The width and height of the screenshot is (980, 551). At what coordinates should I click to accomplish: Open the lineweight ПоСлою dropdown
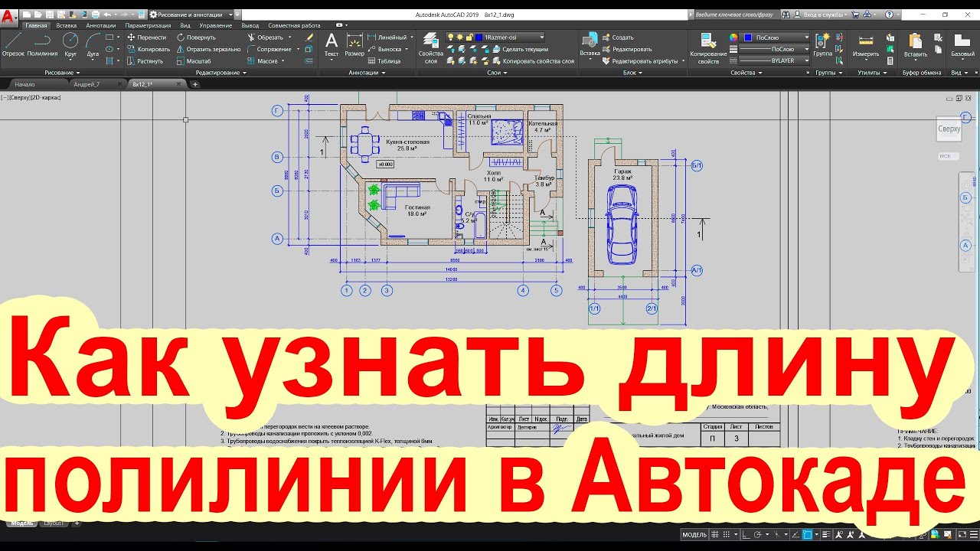pos(775,49)
